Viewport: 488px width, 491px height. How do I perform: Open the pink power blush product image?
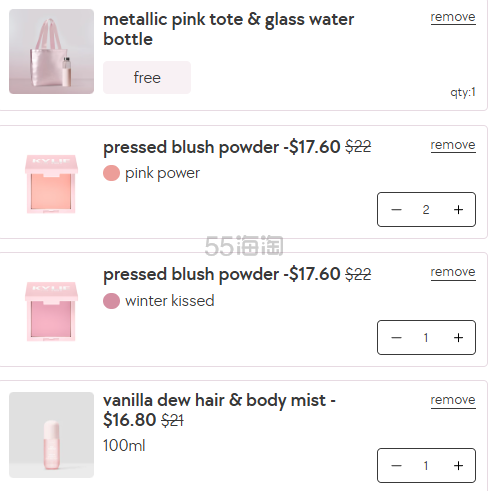tap(51, 184)
